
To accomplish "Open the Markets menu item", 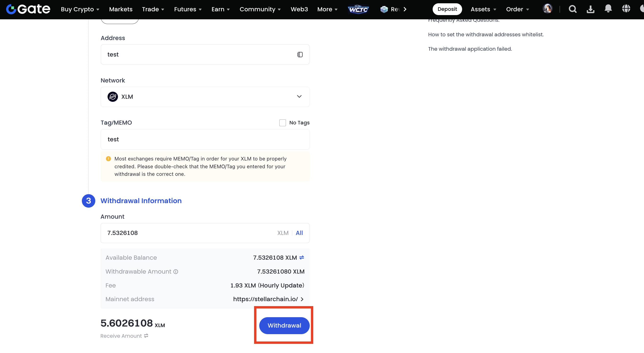I will [121, 9].
